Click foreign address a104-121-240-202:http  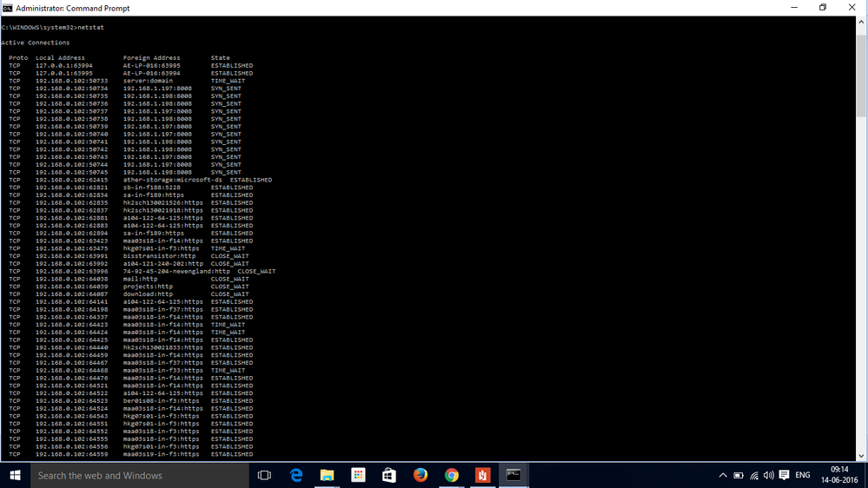pos(163,264)
